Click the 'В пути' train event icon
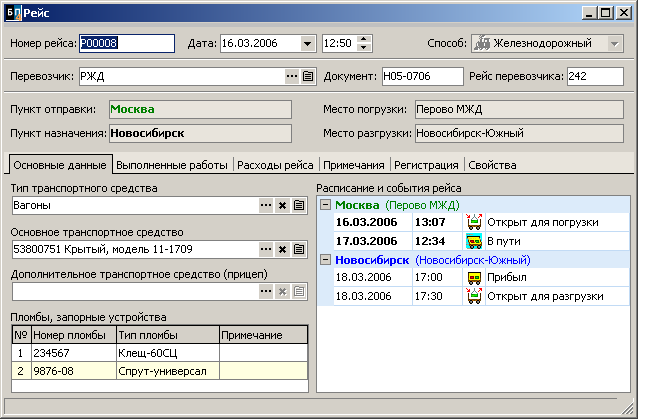Screen dimensions: 646x419 (474, 241)
